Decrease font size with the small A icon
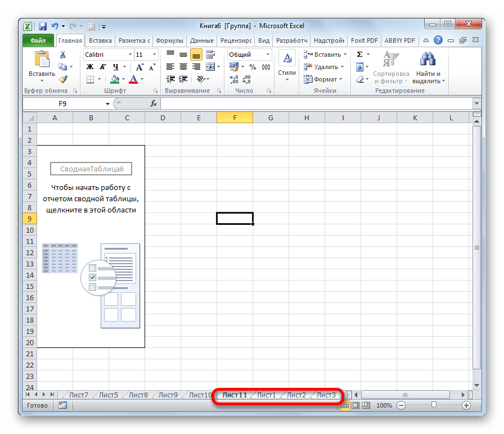This screenshot has width=504, height=434. click(152, 67)
